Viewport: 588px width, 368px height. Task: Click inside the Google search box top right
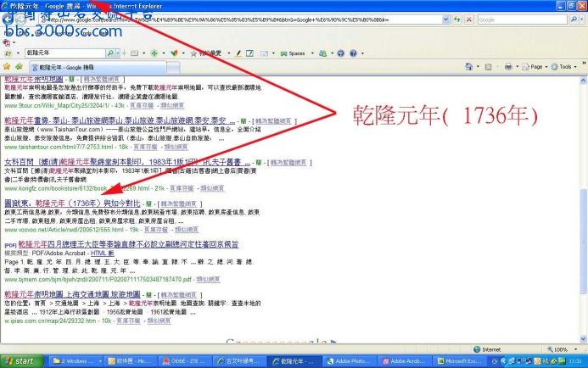(523, 20)
